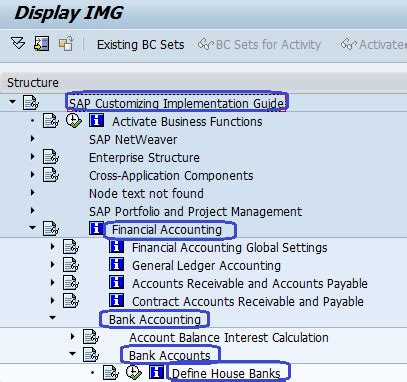Click info icon beside Financial Accounting

(x=96, y=228)
